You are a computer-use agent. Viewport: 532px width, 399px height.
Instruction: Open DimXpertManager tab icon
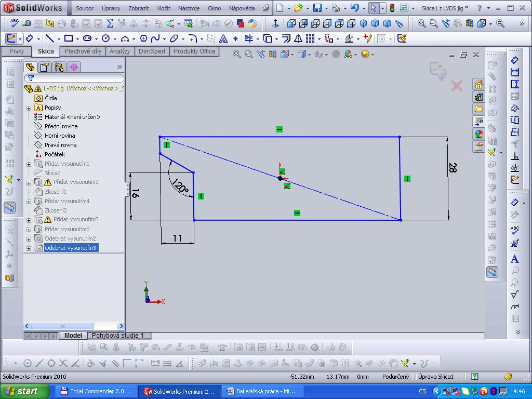pos(74,67)
